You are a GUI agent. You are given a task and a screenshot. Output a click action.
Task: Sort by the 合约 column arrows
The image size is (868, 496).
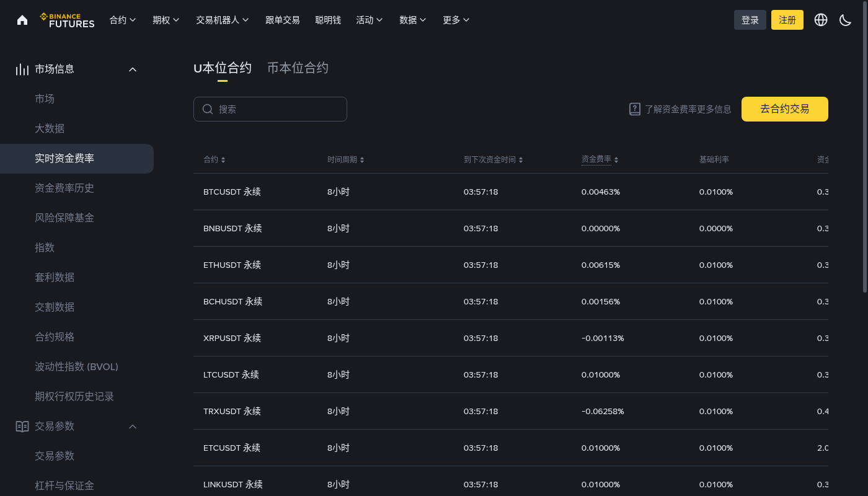(x=223, y=160)
